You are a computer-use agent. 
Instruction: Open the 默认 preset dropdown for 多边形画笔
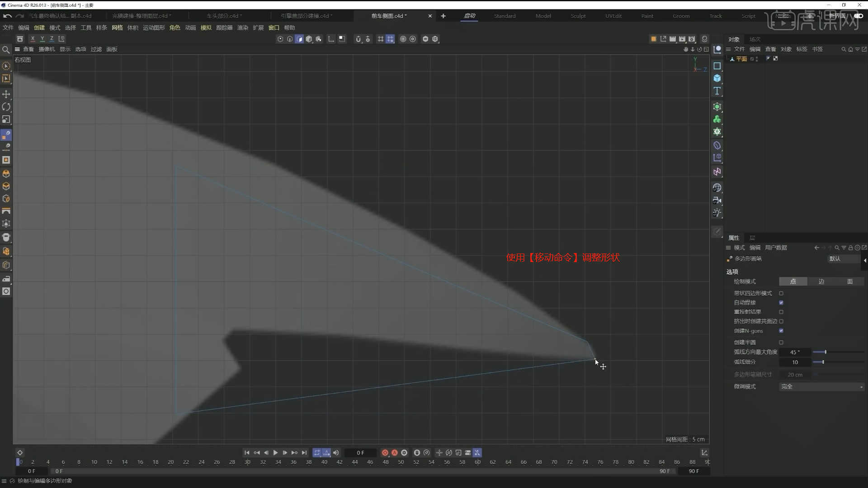point(844,258)
